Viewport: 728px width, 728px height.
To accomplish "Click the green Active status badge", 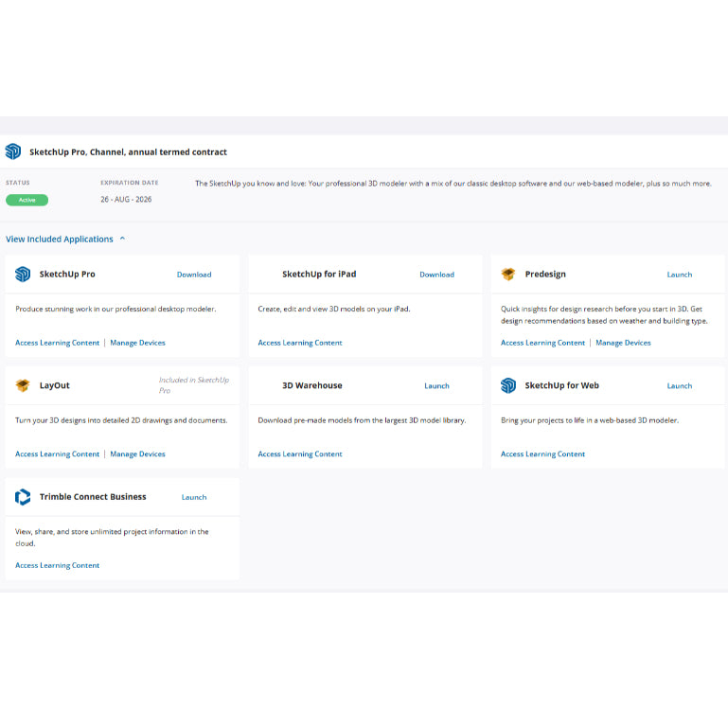I will pos(27,200).
